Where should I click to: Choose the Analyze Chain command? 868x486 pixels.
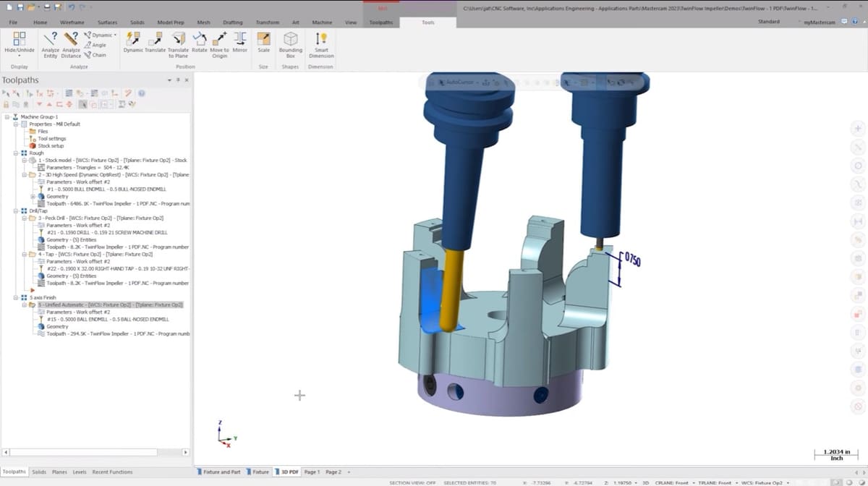tap(95, 55)
